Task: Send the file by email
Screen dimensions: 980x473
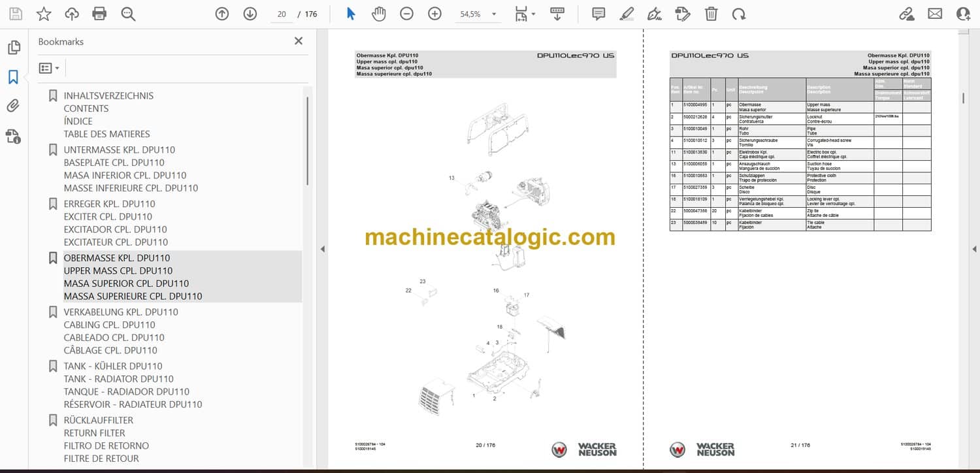Action: click(x=935, y=14)
